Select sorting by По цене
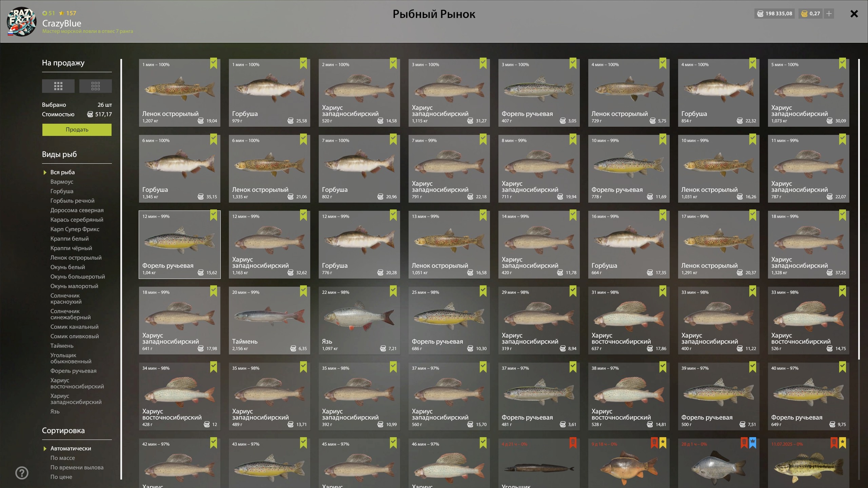868x488 pixels. (61, 477)
